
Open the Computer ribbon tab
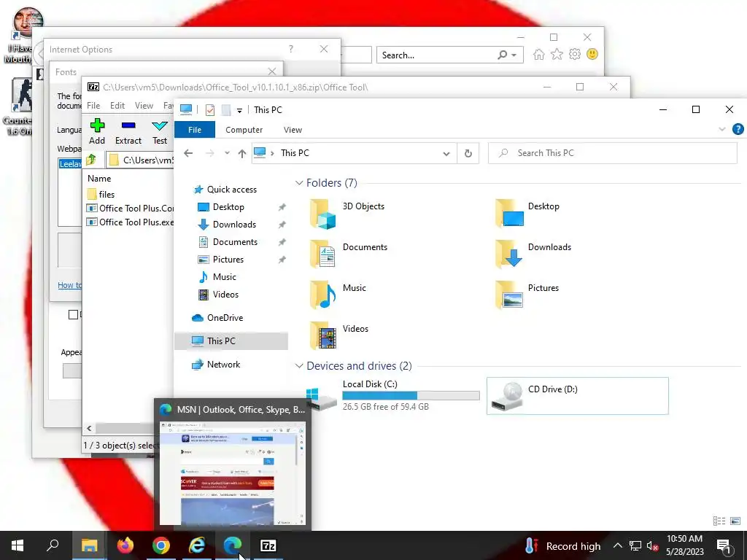pyautogui.click(x=244, y=130)
